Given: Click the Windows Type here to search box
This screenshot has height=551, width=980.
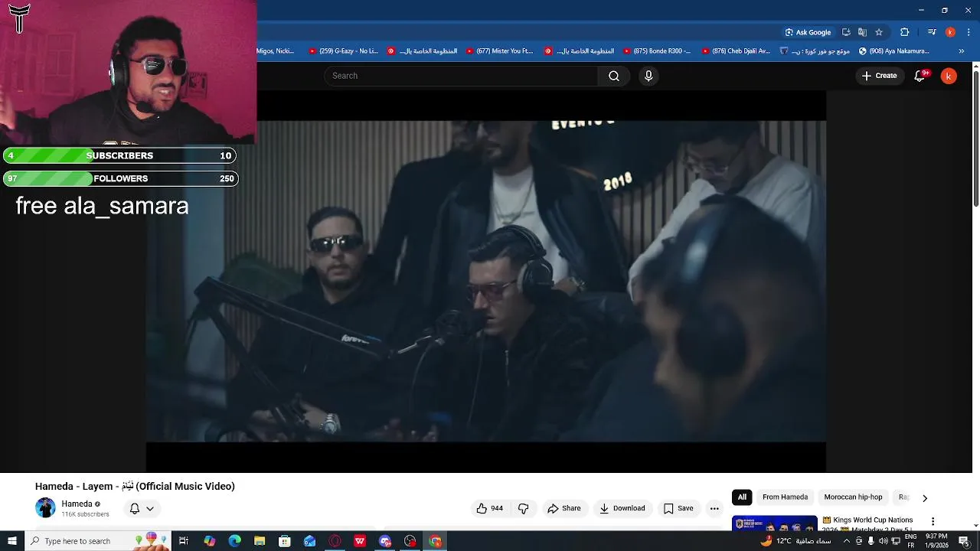Looking at the screenshot, I should [x=97, y=541].
